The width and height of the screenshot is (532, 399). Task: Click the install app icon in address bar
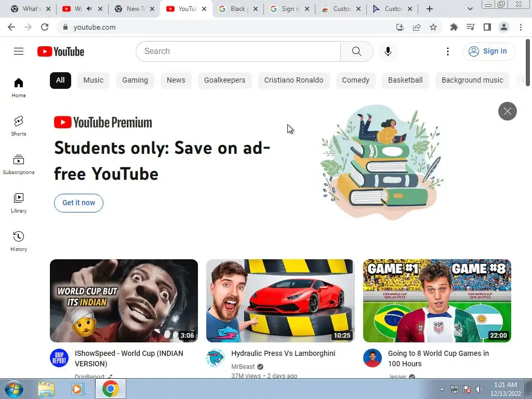coord(400,27)
